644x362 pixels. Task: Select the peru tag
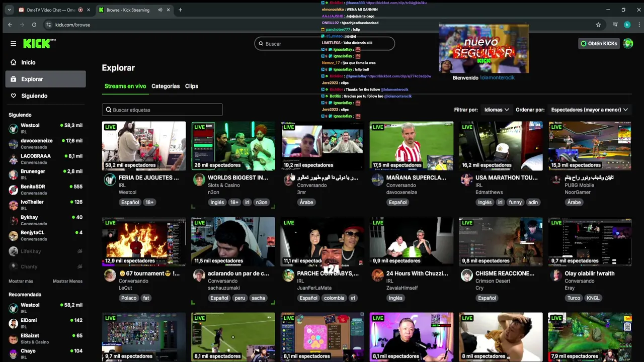pos(240,298)
